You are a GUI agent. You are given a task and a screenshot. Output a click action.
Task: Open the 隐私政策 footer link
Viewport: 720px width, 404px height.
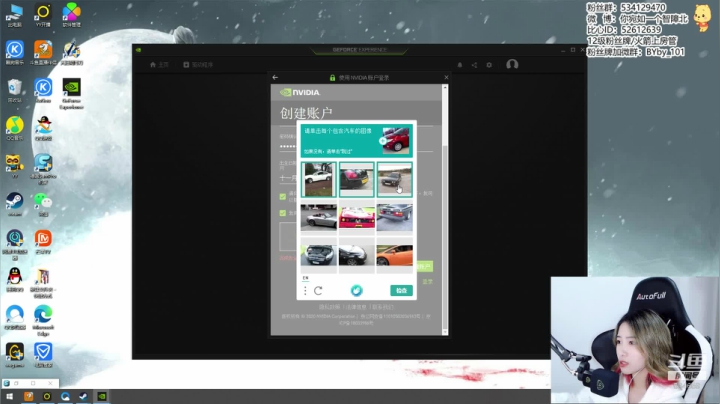click(330, 307)
